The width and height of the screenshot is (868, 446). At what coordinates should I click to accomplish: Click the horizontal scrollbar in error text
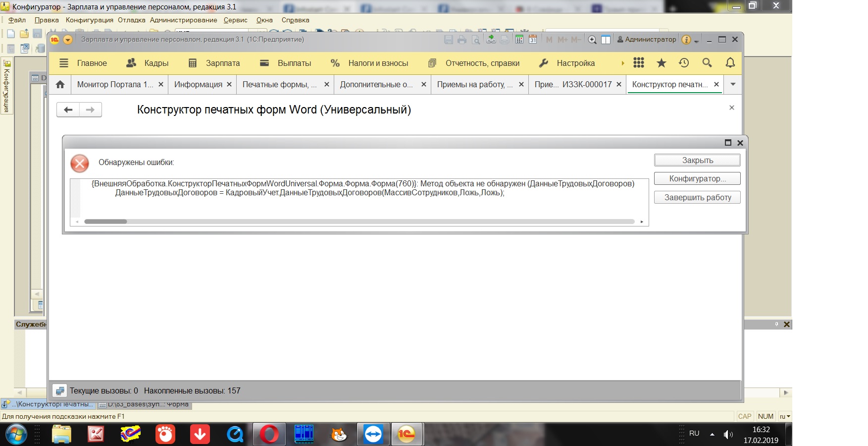point(359,222)
